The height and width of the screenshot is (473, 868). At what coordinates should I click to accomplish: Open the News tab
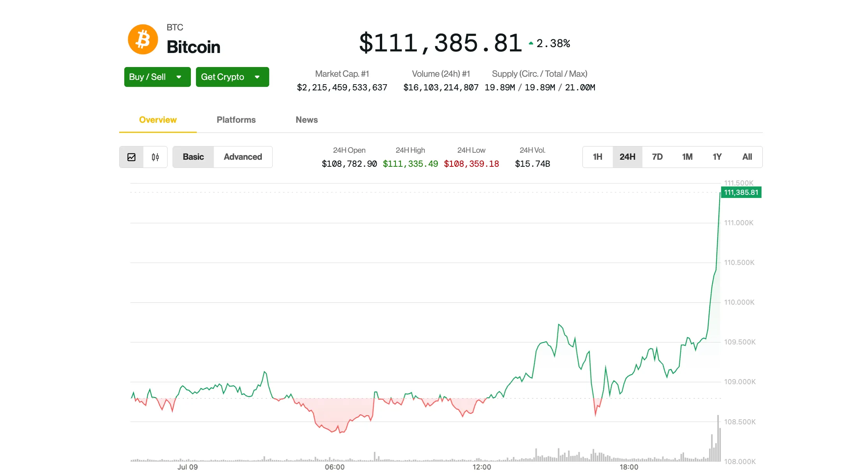(x=307, y=120)
